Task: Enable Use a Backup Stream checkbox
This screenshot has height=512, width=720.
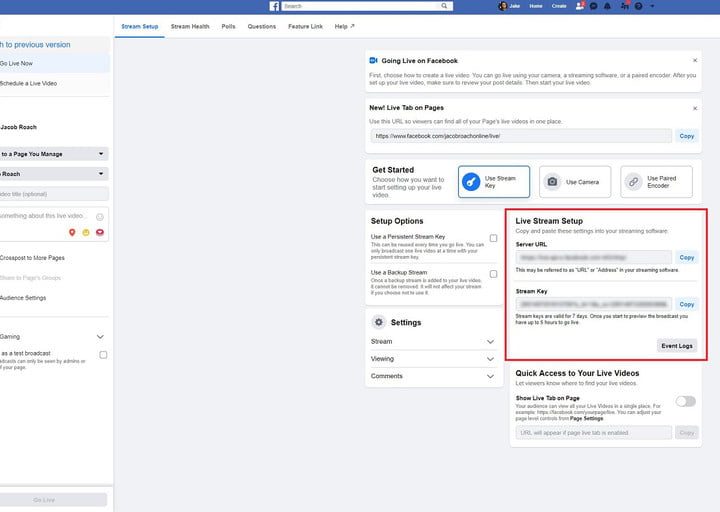Action: [x=493, y=274]
